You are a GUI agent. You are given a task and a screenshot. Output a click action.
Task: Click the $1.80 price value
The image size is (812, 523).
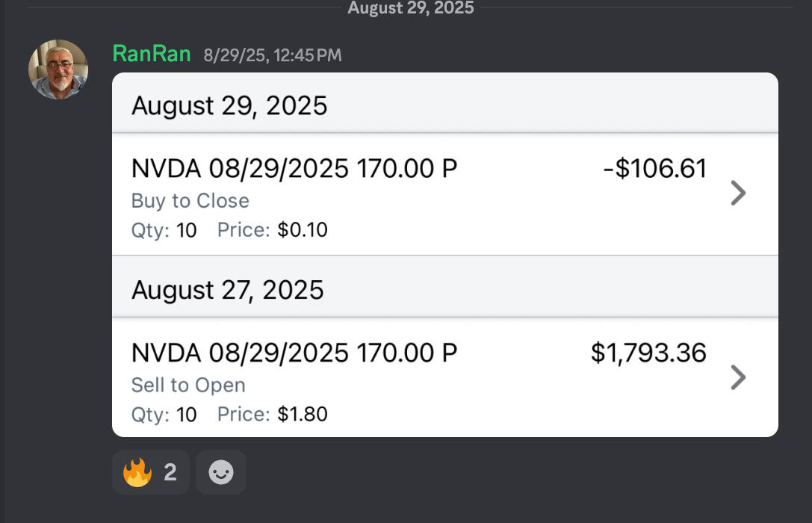pos(303,414)
